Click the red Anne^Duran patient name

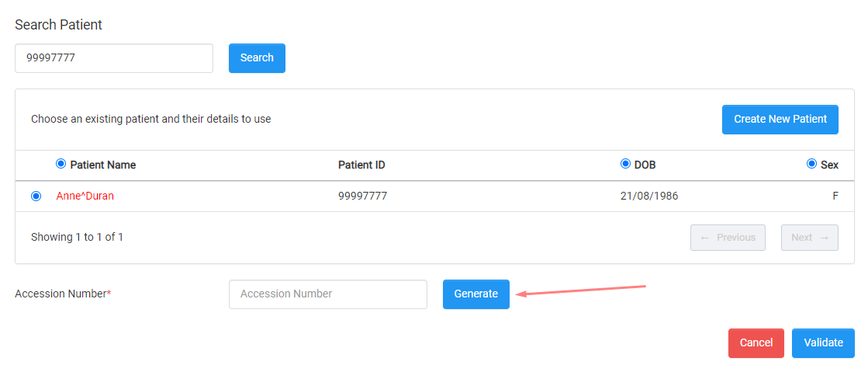85,196
